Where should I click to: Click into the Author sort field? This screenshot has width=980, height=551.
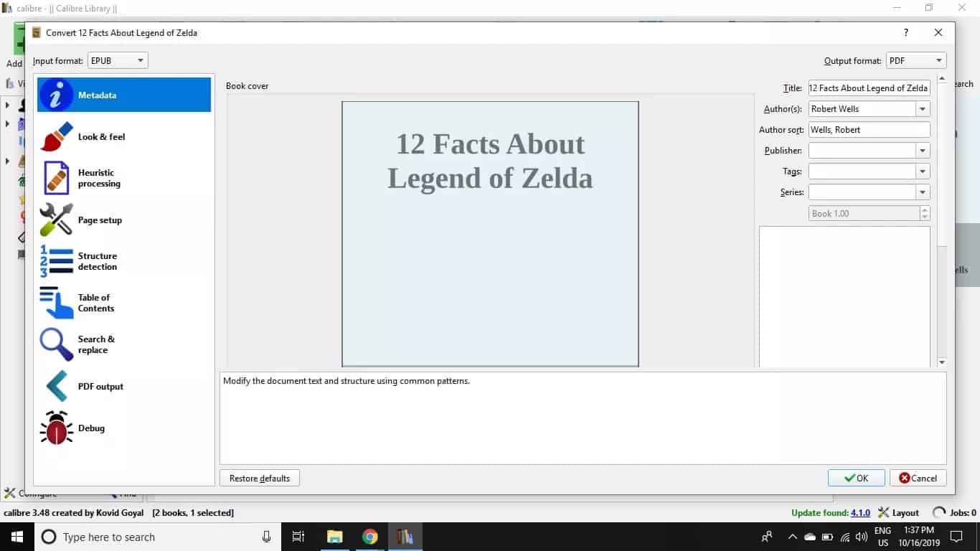(x=869, y=130)
